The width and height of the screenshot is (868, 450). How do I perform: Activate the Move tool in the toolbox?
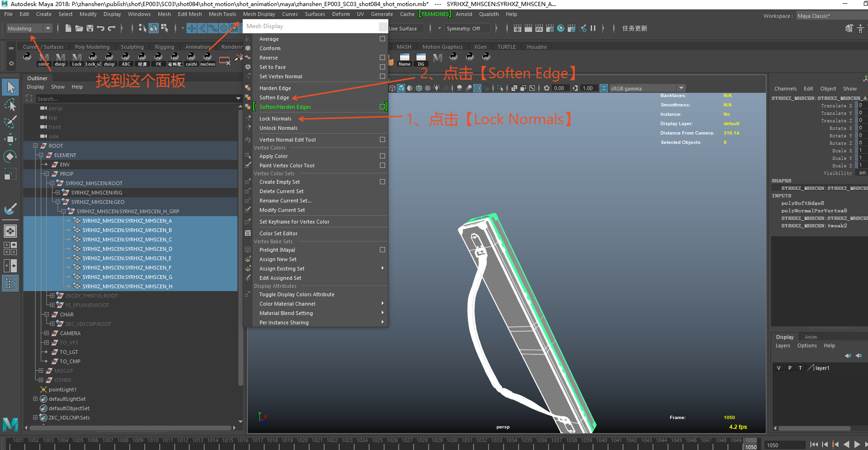click(10, 139)
